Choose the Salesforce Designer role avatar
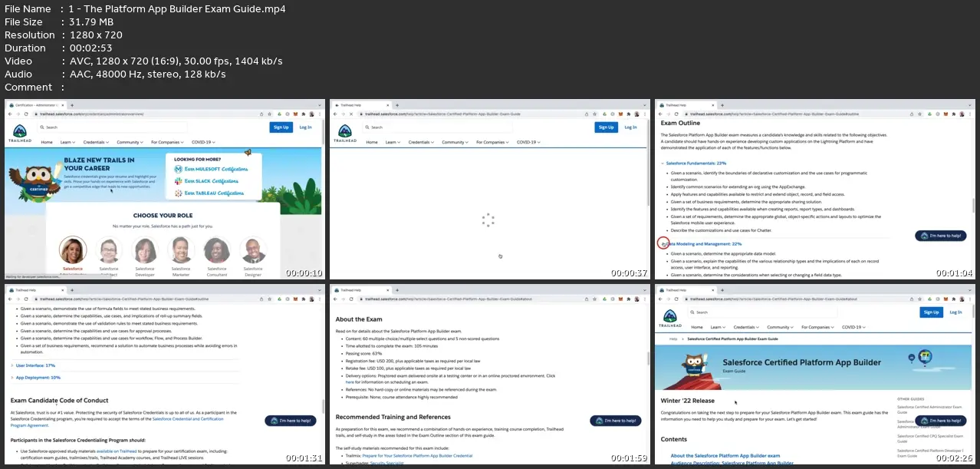This screenshot has height=469, width=980. coord(253,250)
